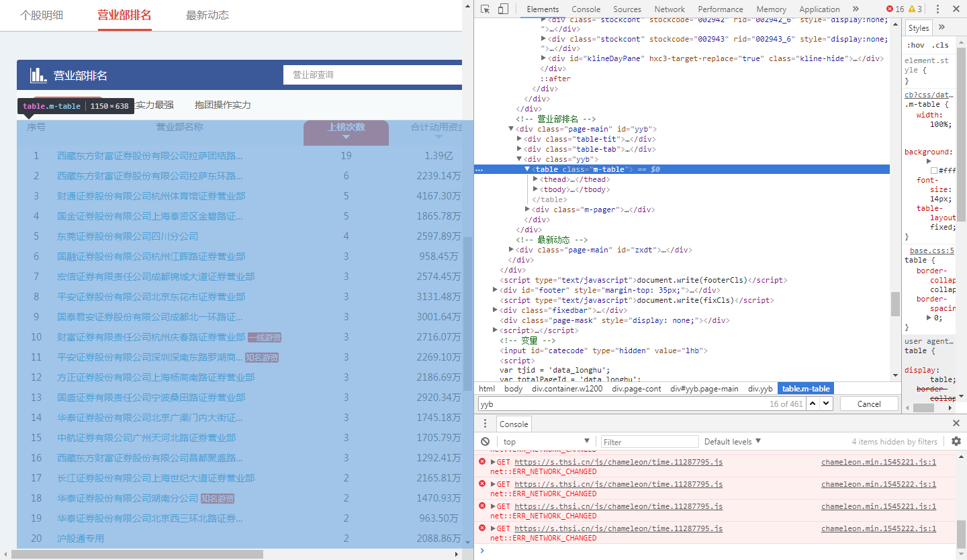
Task: Open 中航证券广州天河北路证券营业部 link
Action: click(146, 438)
